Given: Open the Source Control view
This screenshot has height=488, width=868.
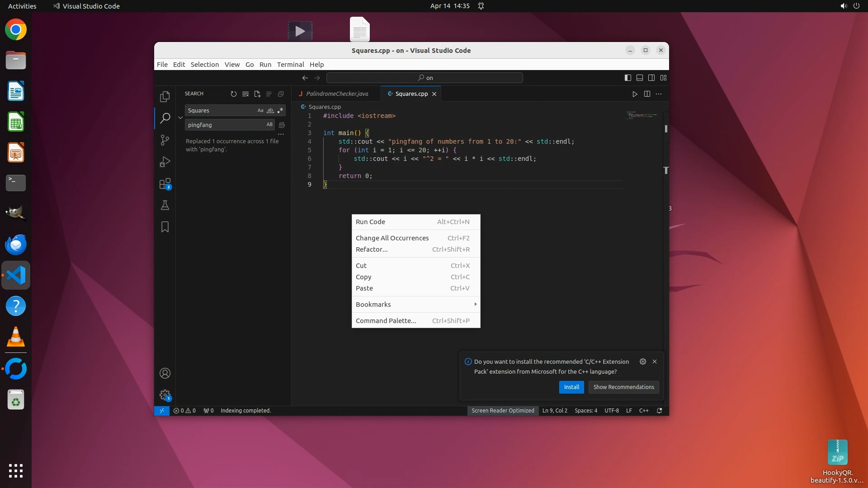Looking at the screenshot, I should tap(165, 140).
